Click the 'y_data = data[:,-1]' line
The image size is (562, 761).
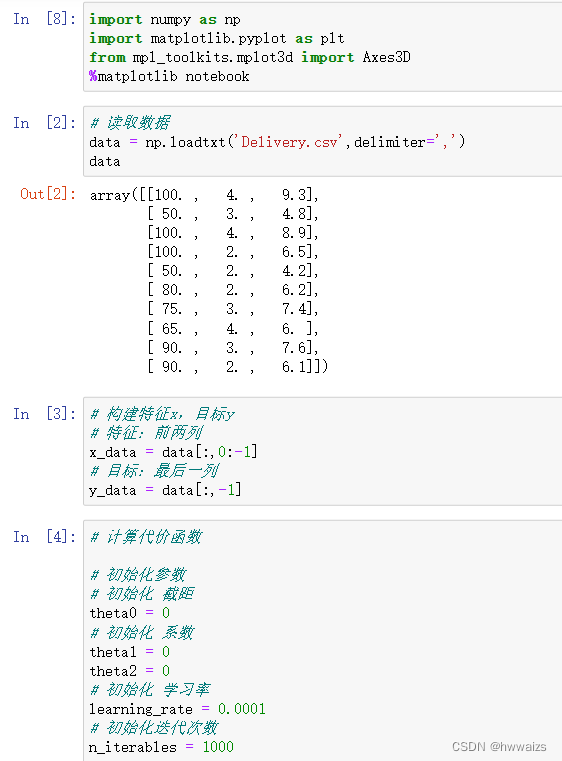[165, 490]
